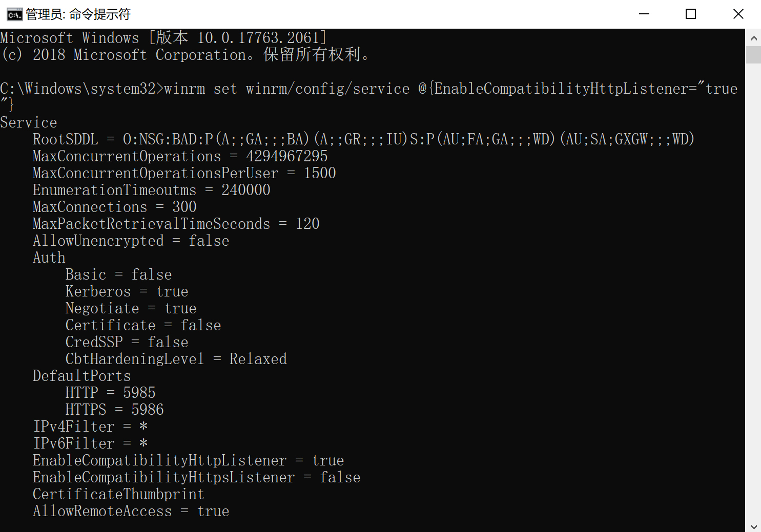Click the scrollbar up arrow
This screenshot has width=761, height=532.
[753, 38]
